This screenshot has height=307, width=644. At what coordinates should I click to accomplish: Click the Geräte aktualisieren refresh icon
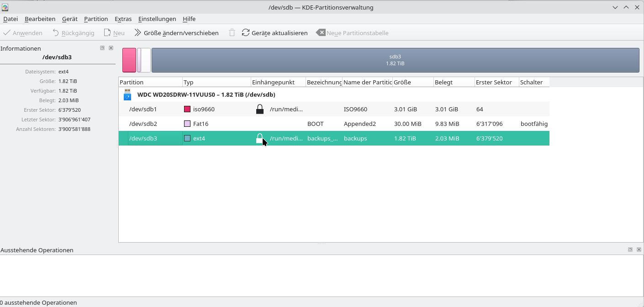point(246,33)
